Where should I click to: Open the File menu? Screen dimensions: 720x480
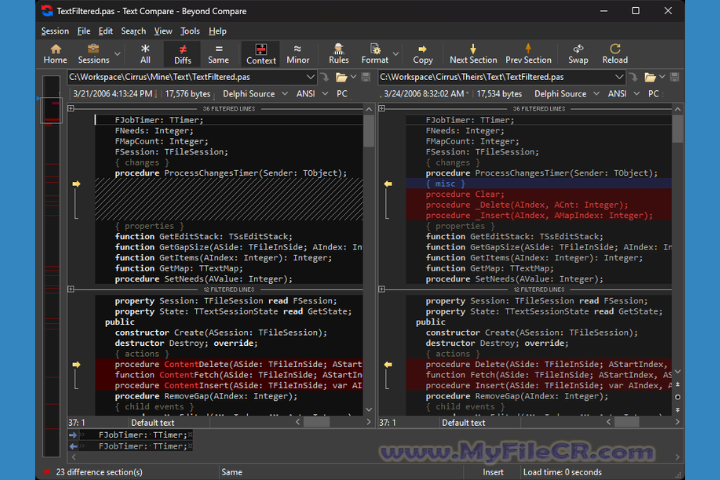[84, 31]
